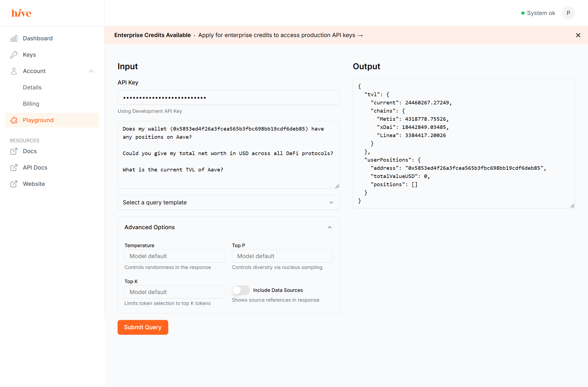588x387 pixels.
Task: Open Account Details page
Action: point(32,87)
